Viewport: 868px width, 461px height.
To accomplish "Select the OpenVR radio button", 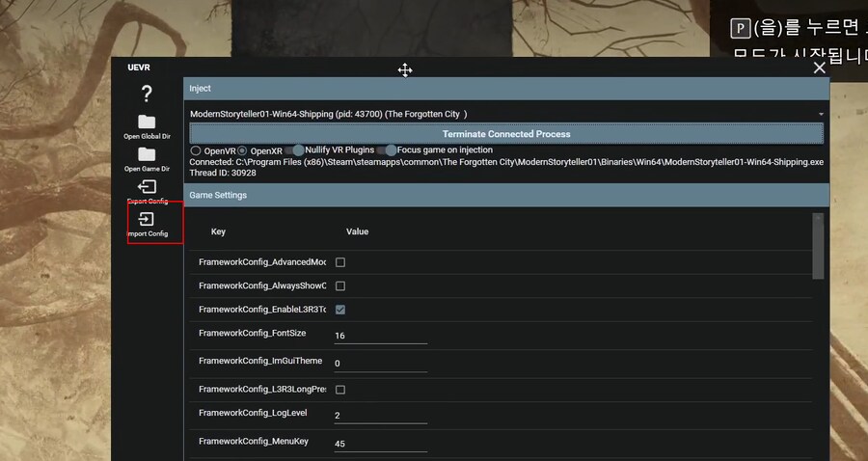I will tap(196, 150).
